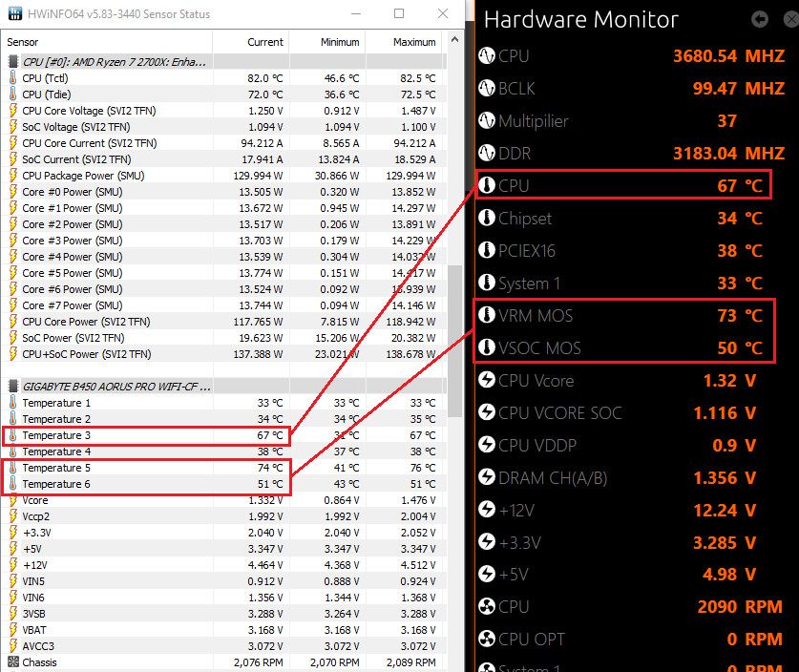Click the fan icon beside Chassis sensor

pos(12,662)
